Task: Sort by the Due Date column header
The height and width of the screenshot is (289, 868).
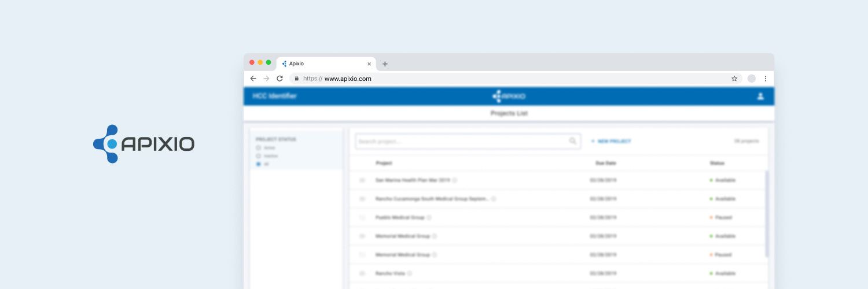Action: tap(606, 164)
